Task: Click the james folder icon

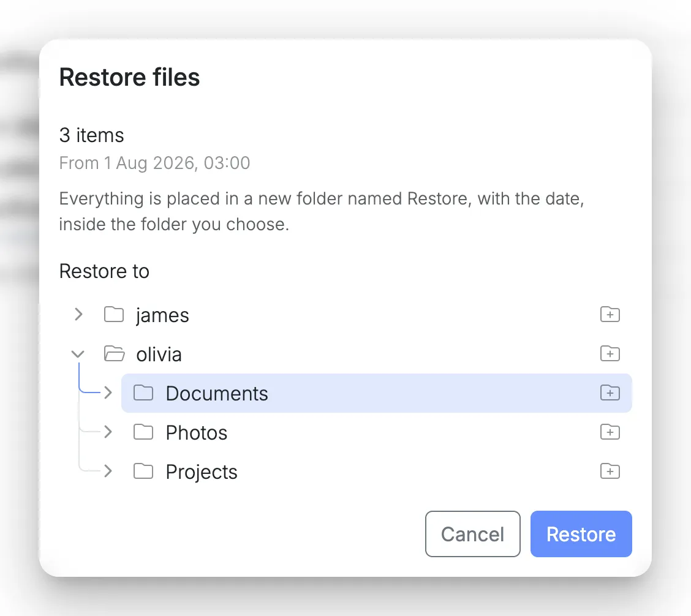Action: point(114,315)
